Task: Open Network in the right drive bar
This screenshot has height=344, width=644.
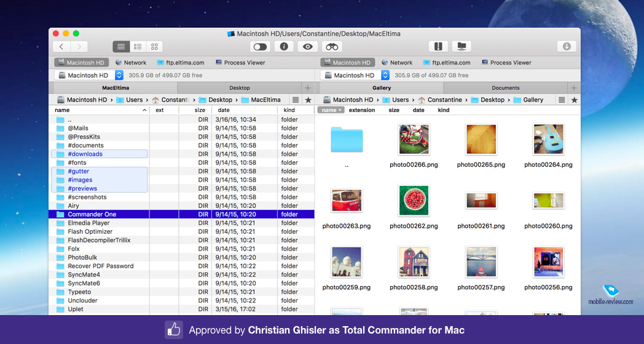Action: coord(397,63)
